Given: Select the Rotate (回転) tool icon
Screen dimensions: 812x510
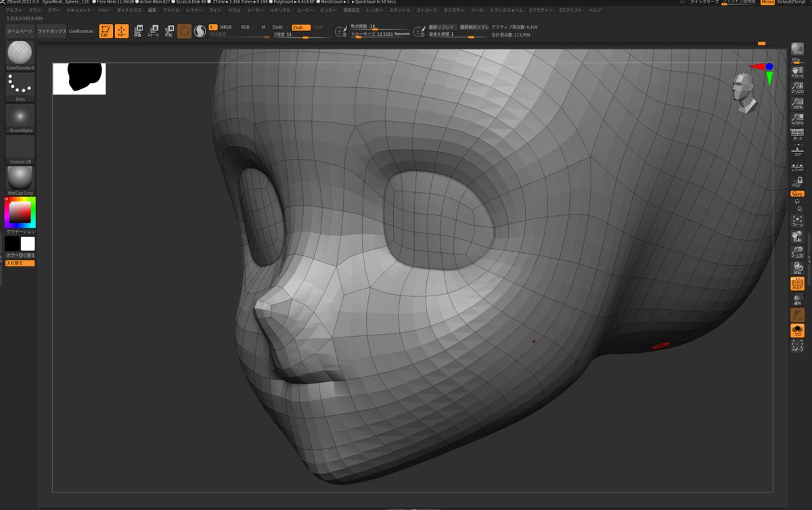Looking at the screenshot, I should pyautogui.click(x=168, y=31).
